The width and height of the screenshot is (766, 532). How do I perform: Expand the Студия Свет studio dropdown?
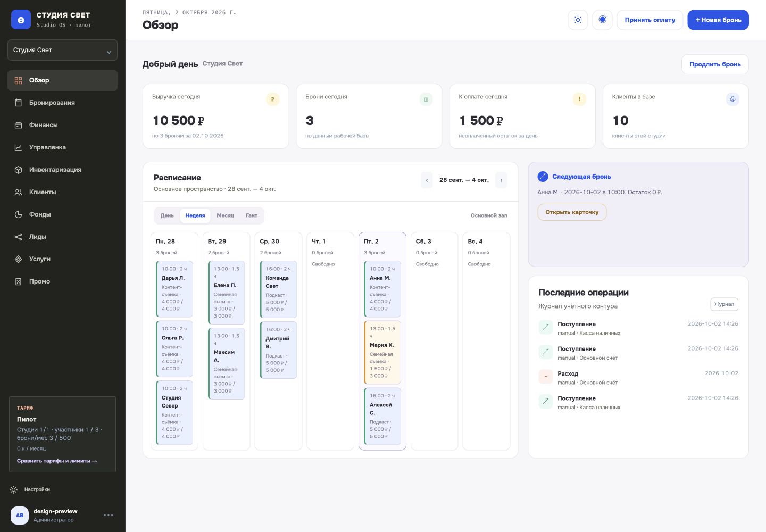[x=62, y=50]
